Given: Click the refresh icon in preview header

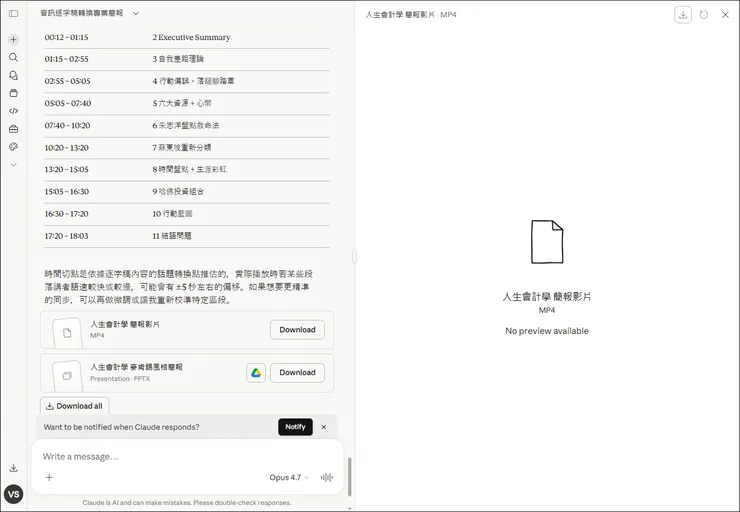Looking at the screenshot, I should coord(704,15).
